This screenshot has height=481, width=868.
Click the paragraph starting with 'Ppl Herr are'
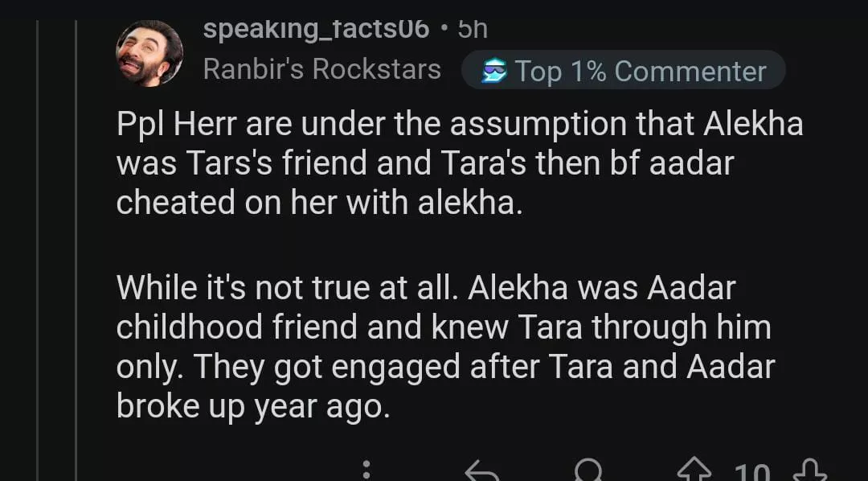(x=459, y=163)
